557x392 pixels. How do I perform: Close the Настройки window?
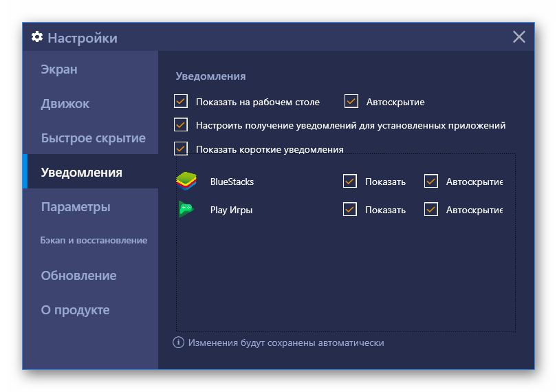pyautogui.click(x=518, y=36)
